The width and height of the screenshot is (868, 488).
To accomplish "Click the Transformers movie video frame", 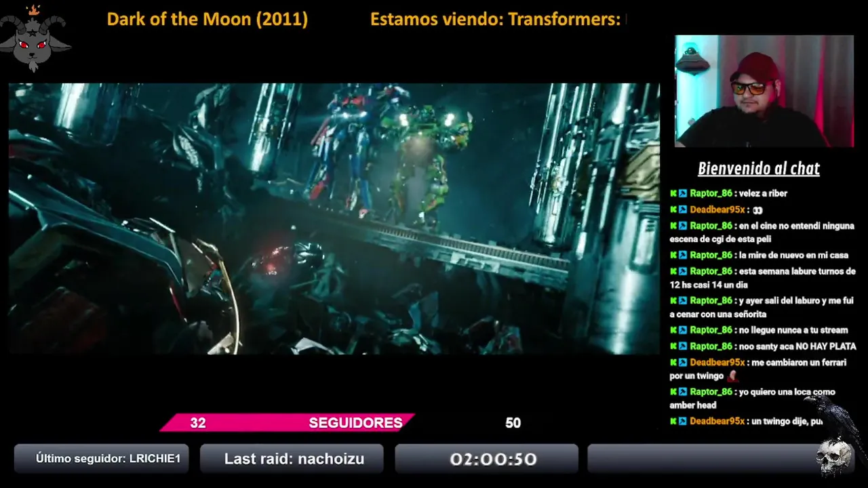I will (x=334, y=218).
